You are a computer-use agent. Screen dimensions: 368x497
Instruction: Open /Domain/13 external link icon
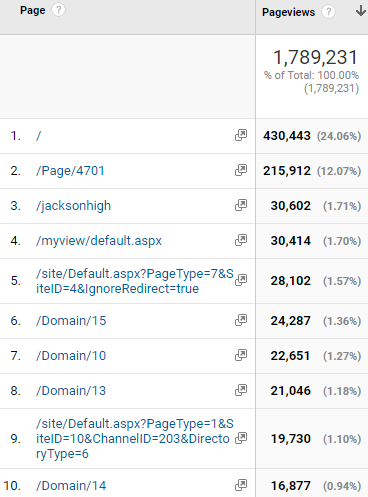[241, 390]
